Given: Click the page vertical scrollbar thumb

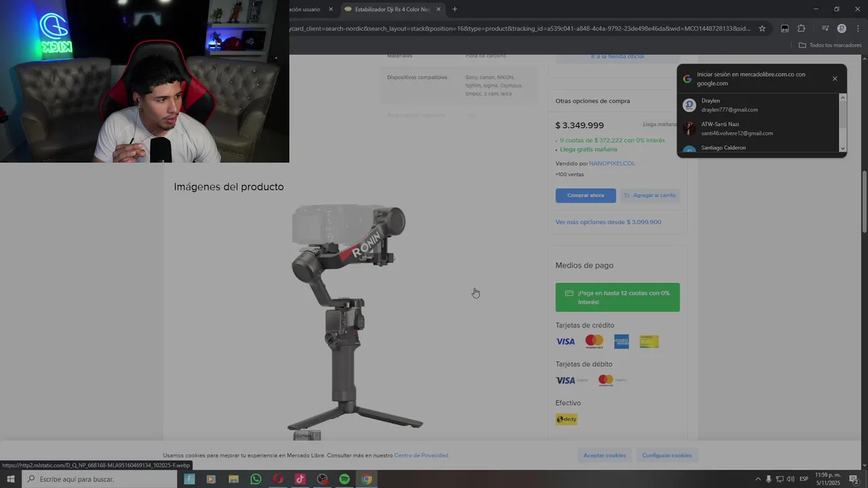Looking at the screenshot, I should 865,202.
